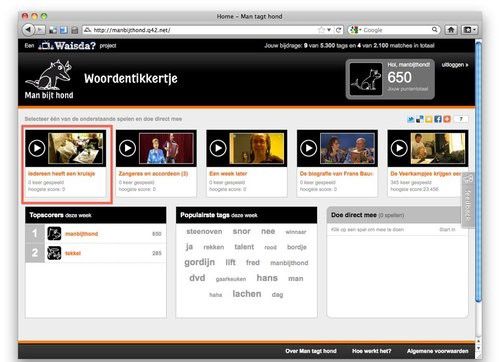Select the tag talent
The width and height of the screenshot is (500, 362).
pyautogui.click(x=244, y=247)
